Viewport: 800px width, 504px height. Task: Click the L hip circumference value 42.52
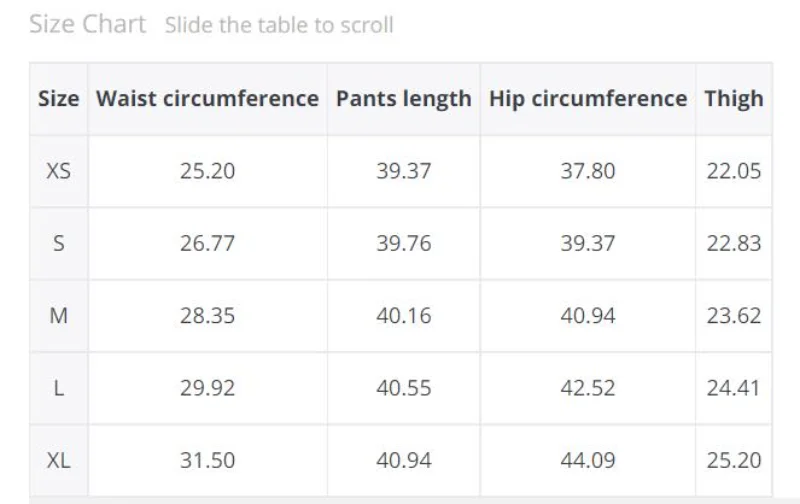(588, 388)
